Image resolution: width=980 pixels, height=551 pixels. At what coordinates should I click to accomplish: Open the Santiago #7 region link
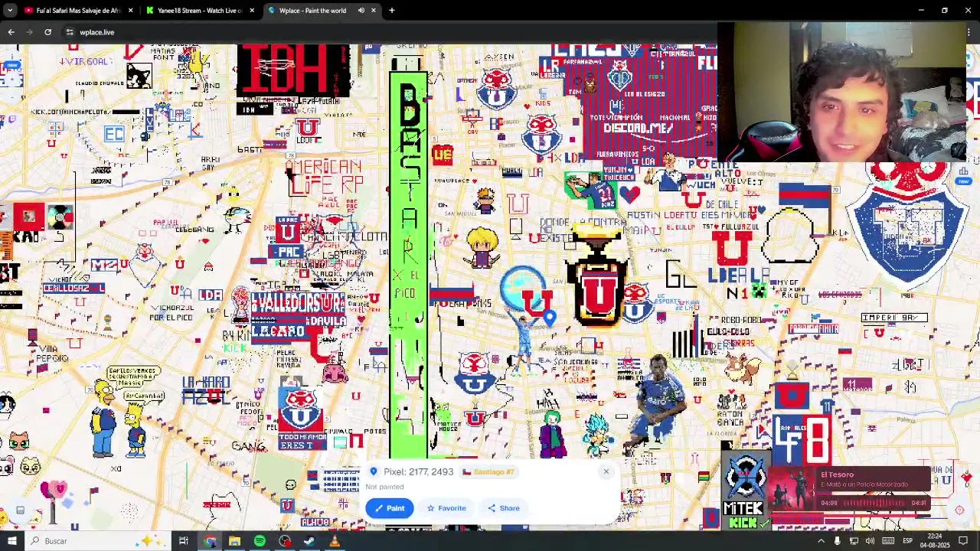[488, 472]
